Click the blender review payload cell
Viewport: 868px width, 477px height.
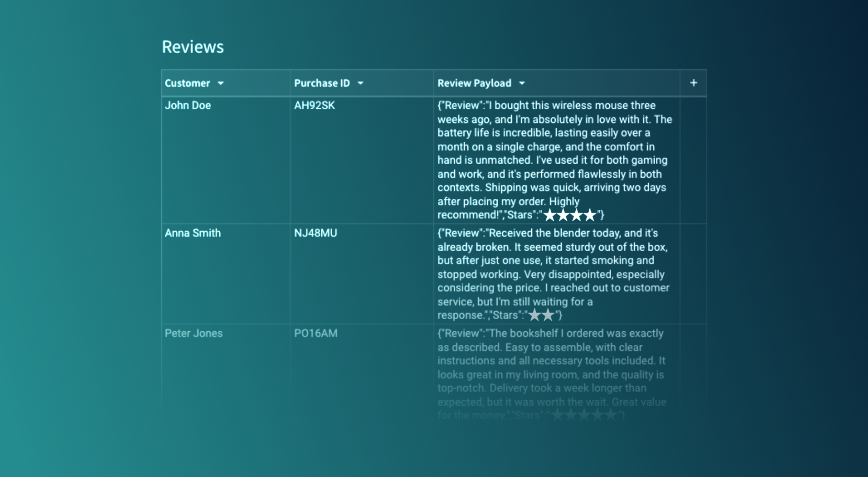557,274
